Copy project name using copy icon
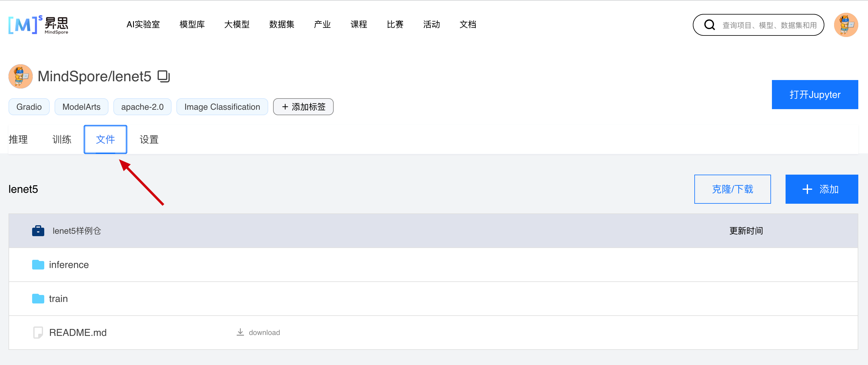Image resolution: width=868 pixels, height=365 pixels. click(164, 76)
